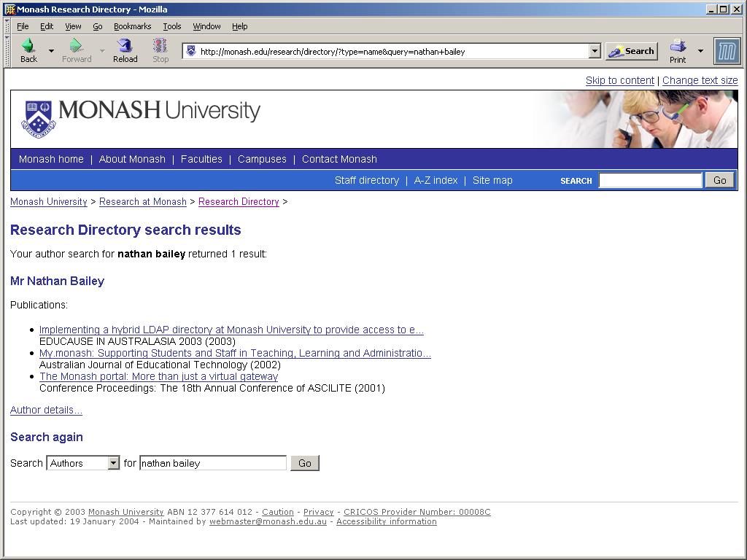Click Research at Monash breadcrumb link
The image size is (747, 560).
click(143, 202)
